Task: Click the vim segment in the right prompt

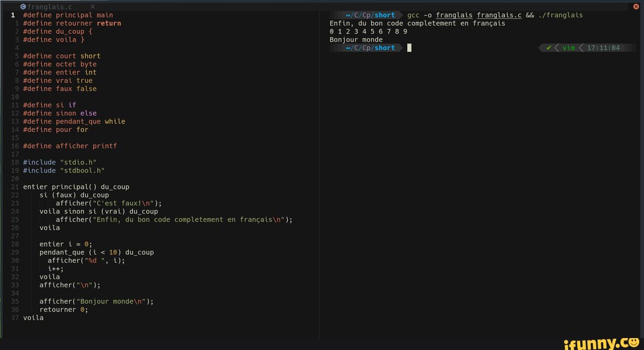Action: click(x=568, y=48)
